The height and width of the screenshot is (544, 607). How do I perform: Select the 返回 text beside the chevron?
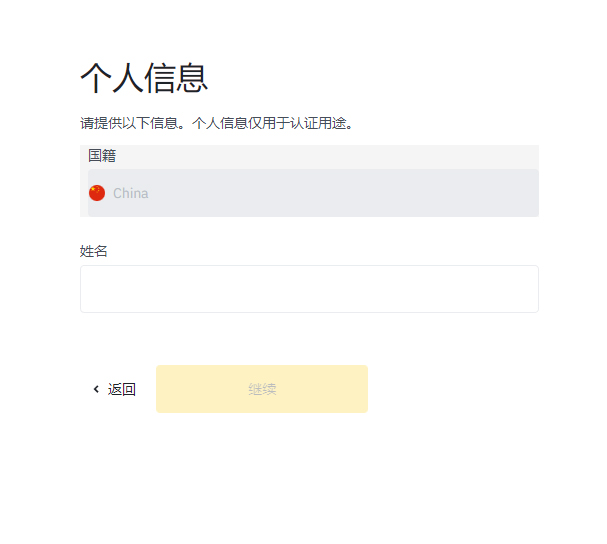pyautogui.click(x=122, y=389)
